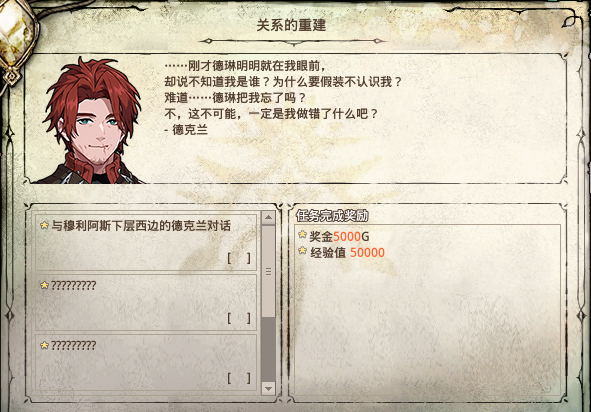Viewport: 591px width, 412px height.
Task: Click the star icon of the second ????????? objective
Action: [44, 285]
